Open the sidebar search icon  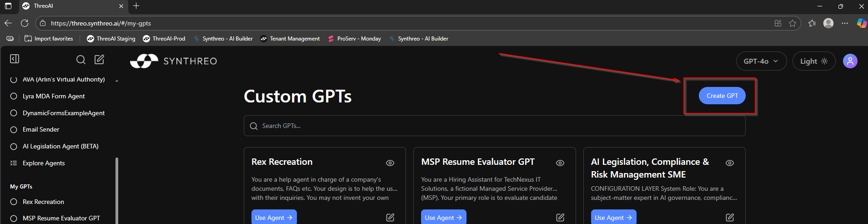point(81,60)
